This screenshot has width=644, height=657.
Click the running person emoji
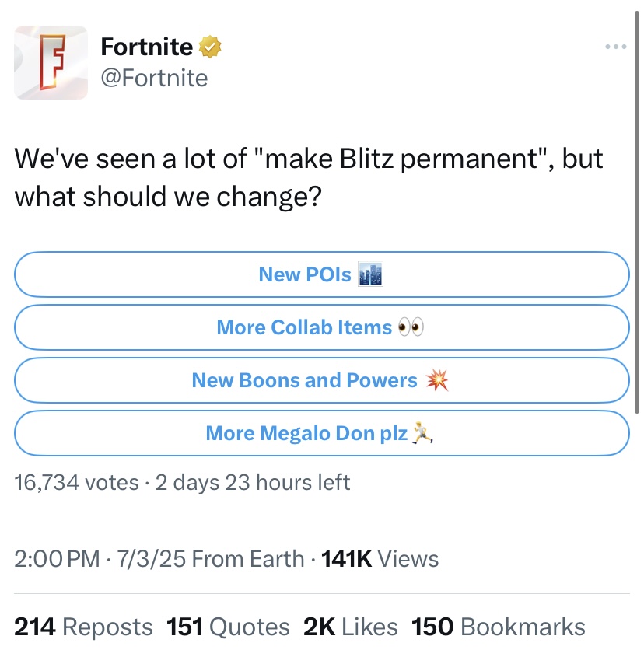pos(422,433)
